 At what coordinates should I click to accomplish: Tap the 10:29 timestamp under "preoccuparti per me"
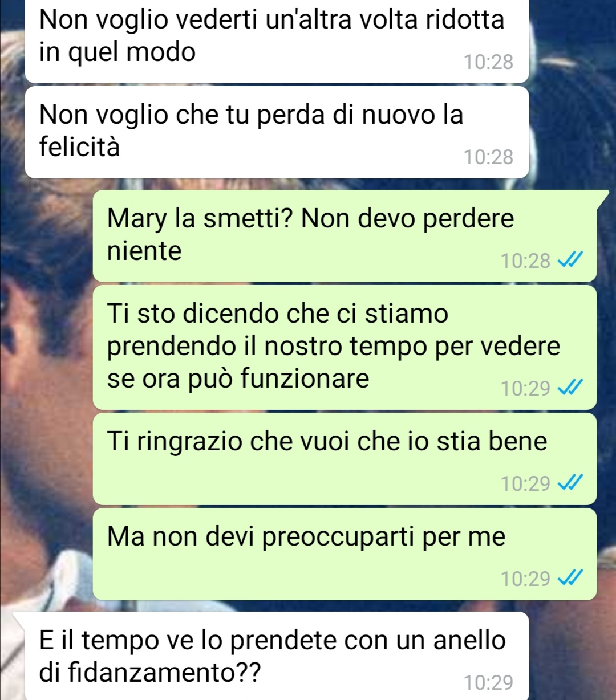click(525, 579)
